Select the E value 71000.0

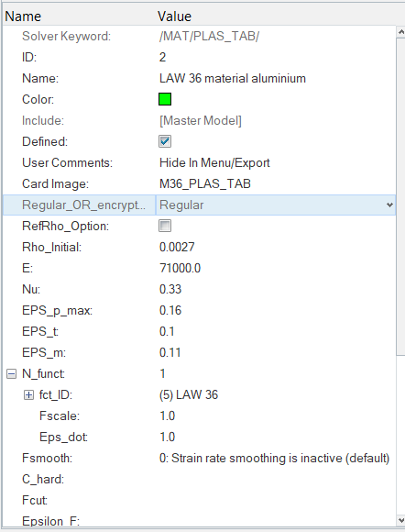[180, 268]
